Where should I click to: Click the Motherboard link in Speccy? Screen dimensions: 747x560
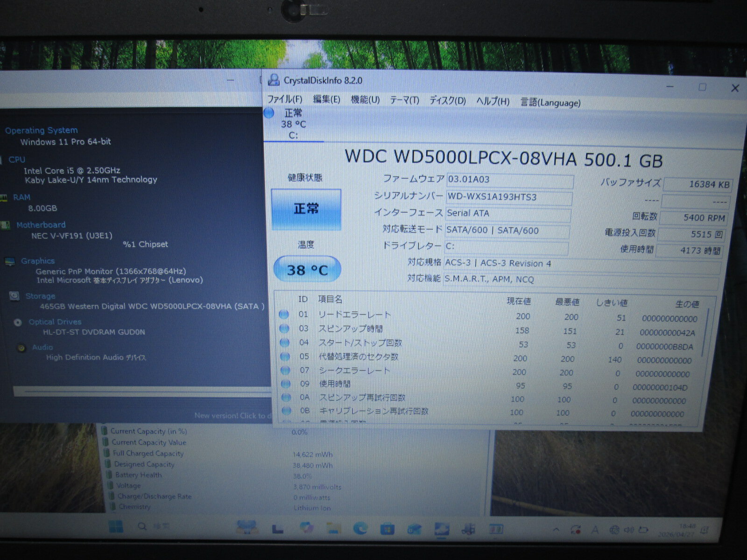click(x=41, y=225)
